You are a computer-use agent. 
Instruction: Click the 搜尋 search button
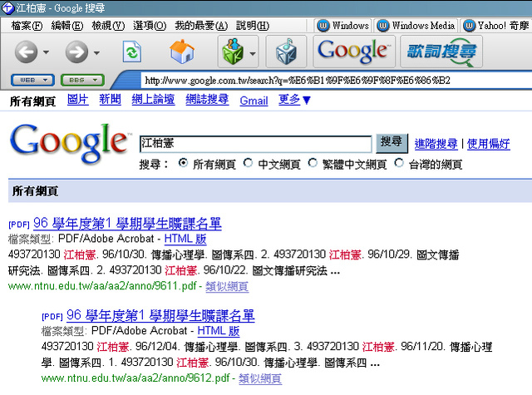pos(392,143)
